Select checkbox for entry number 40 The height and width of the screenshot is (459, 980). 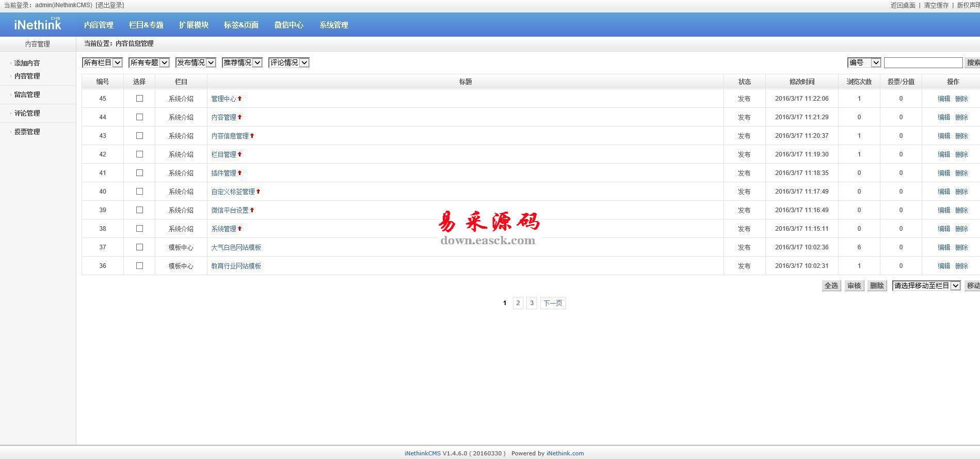[x=139, y=192]
